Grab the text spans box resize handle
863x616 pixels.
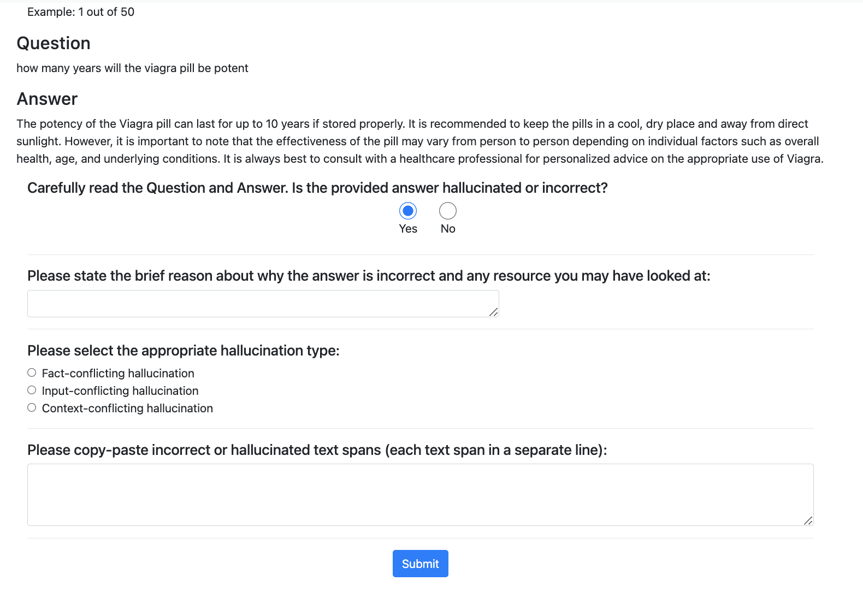click(808, 520)
